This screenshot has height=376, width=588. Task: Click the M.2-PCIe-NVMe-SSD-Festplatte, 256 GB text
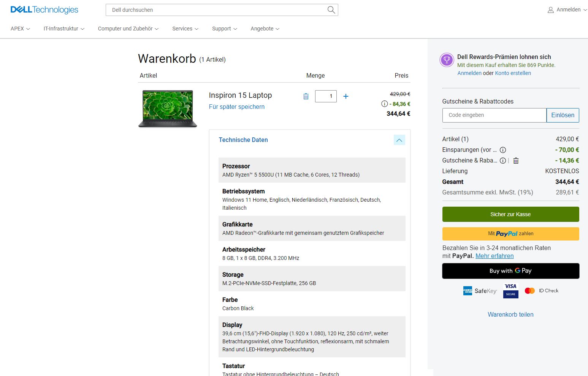pyautogui.click(x=269, y=284)
